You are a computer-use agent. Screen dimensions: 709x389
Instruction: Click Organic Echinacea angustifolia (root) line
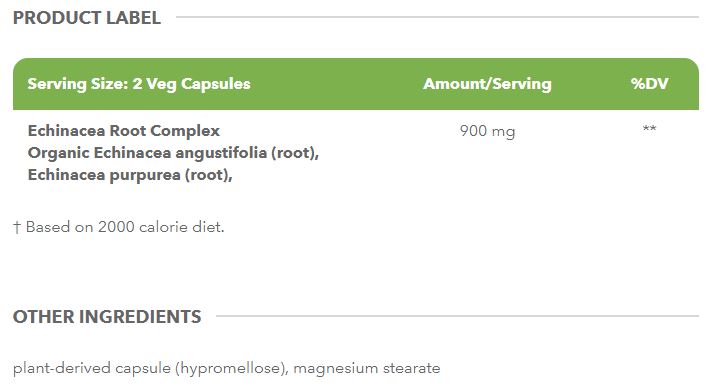point(174,153)
